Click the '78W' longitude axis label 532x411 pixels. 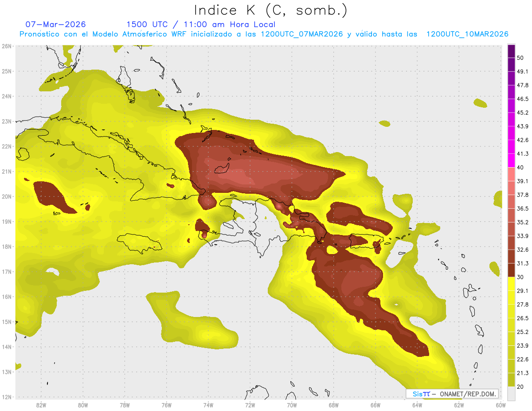[125, 405]
